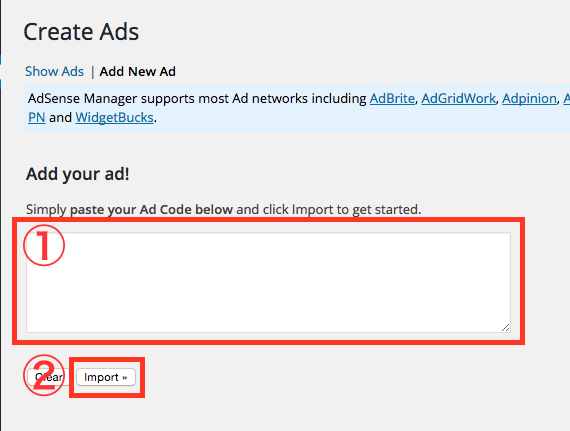Open the PN link
570x431 pixels.
[37, 118]
